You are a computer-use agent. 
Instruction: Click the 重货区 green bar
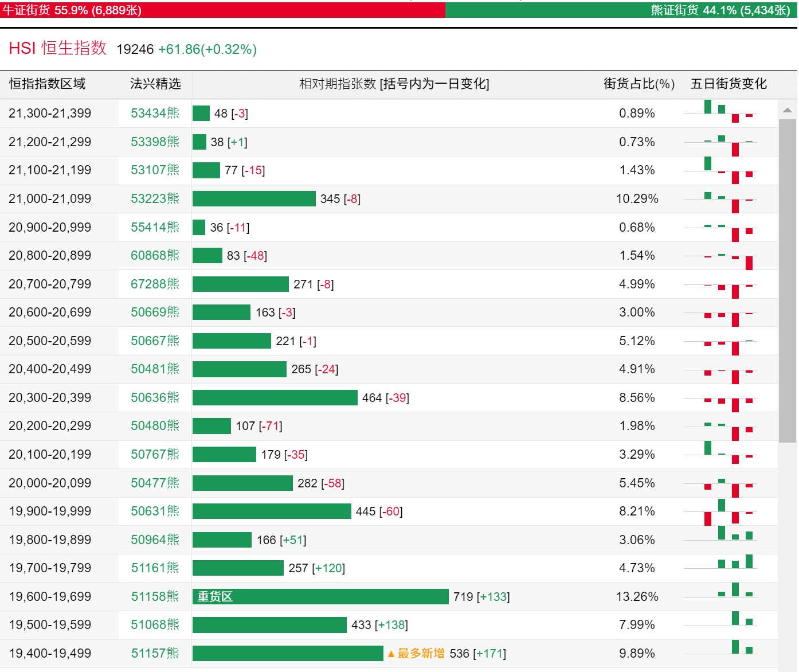click(320, 596)
